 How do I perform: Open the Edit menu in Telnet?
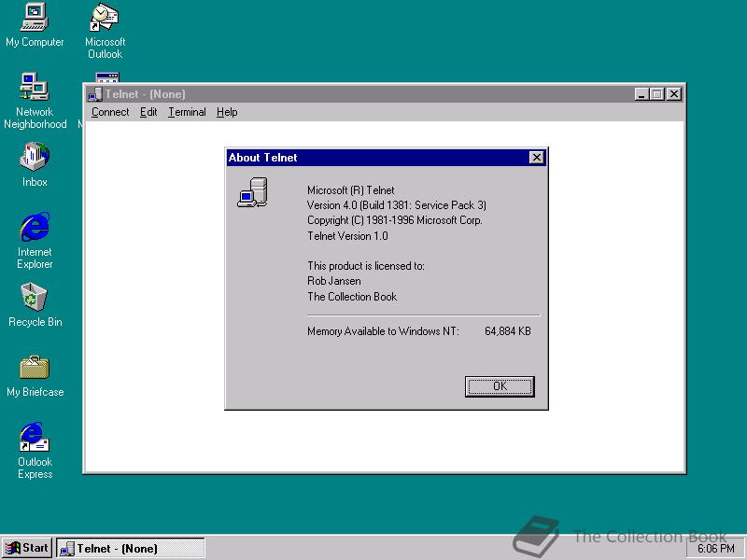148,112
